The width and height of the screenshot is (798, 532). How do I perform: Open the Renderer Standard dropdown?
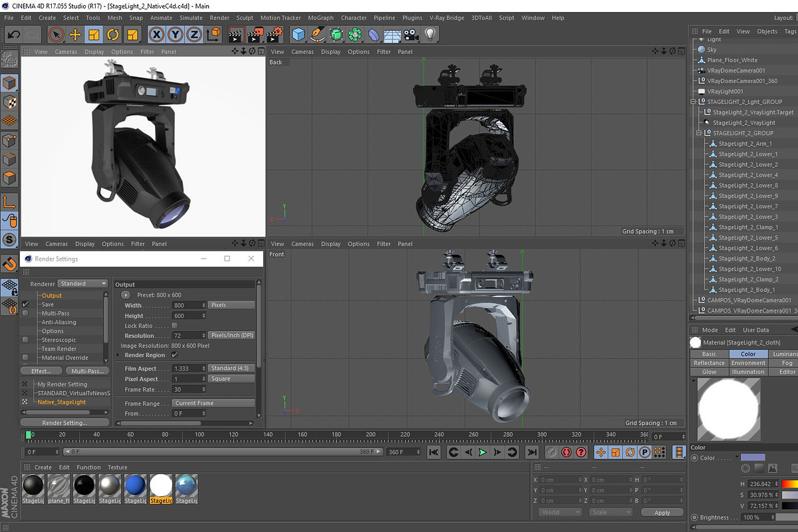(x=83, y=283)
